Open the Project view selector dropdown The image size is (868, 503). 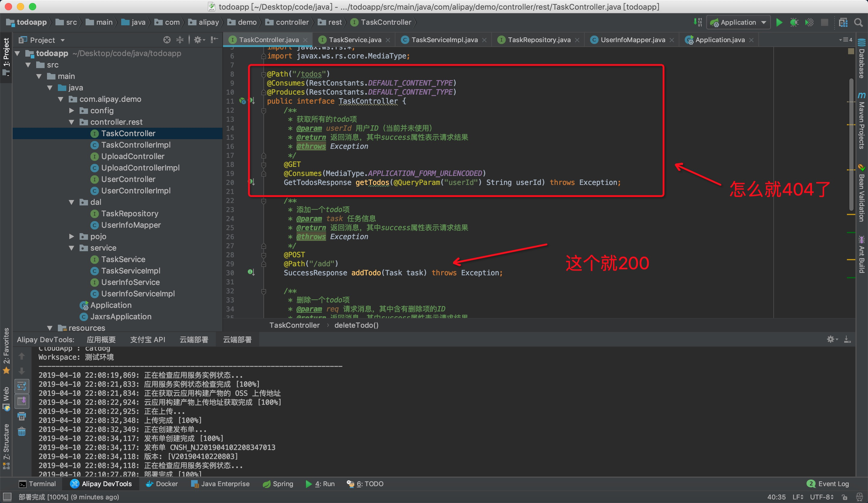pos(42,40)
